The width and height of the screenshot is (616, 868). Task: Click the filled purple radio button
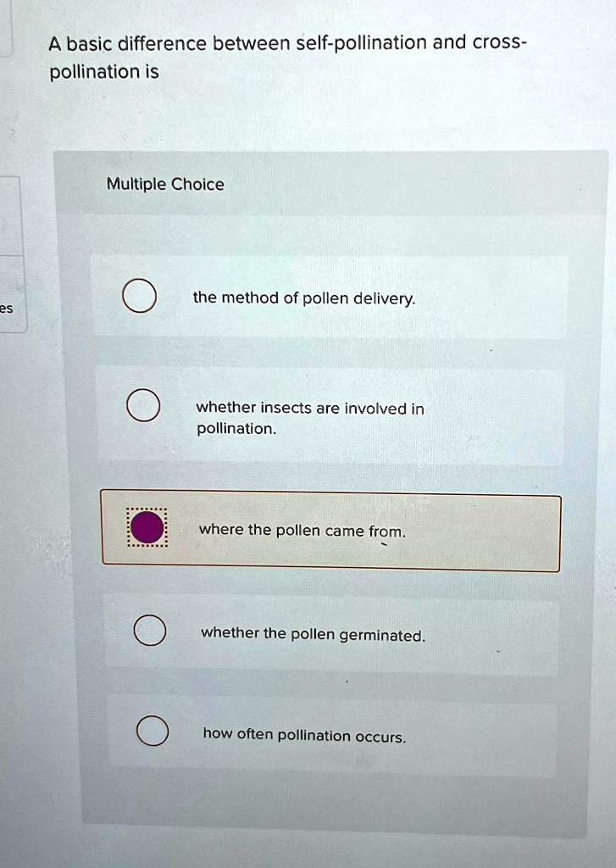(146, 528)
